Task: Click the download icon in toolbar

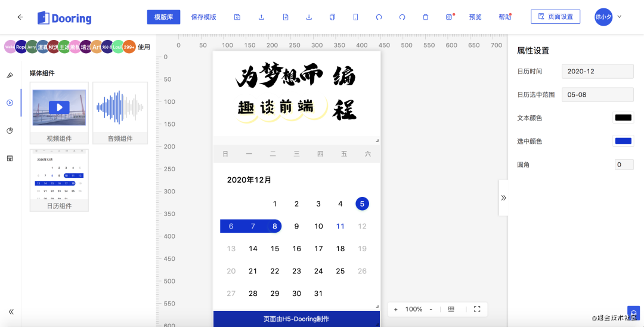Action: pyautogui.click(x=309, y=17)
